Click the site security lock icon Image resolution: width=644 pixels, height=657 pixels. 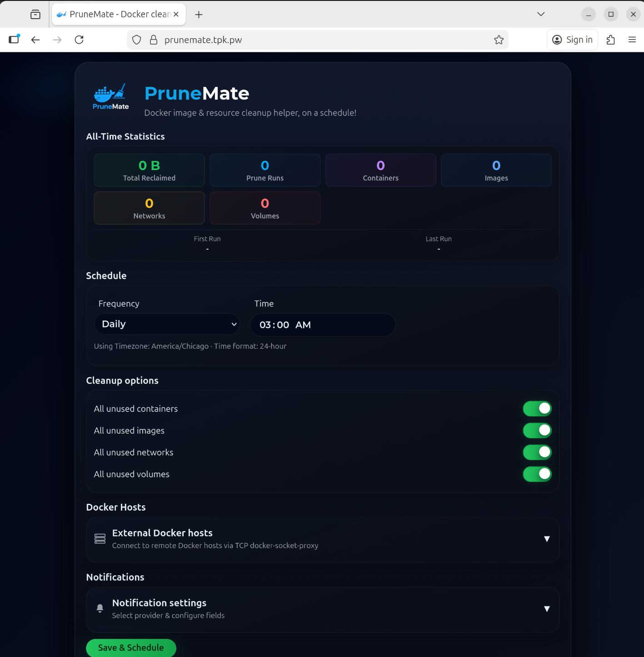click(154, 40)
